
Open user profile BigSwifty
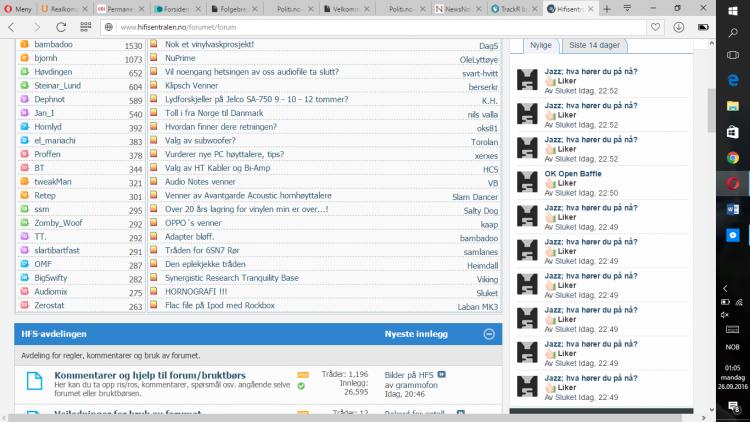coord(51,278)
